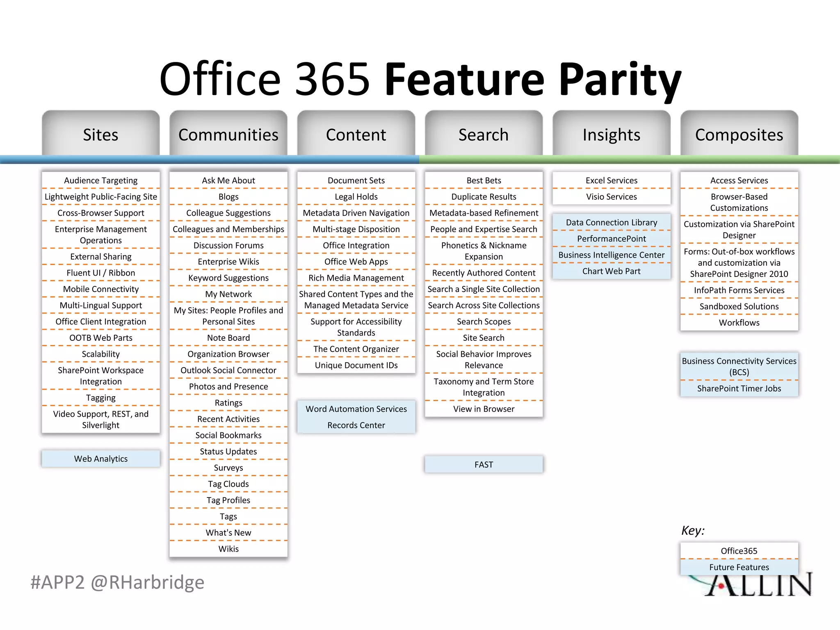The image size is (840, 630).
Task: Click the 'Office365' key legend entry
Action: tap(739, 551)
